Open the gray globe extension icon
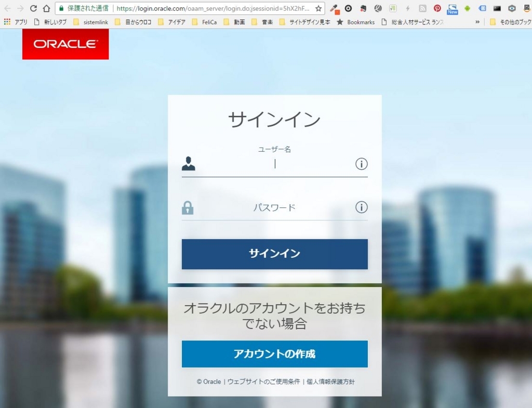Screen dimensions: 532x408 (x=378, y=8)
